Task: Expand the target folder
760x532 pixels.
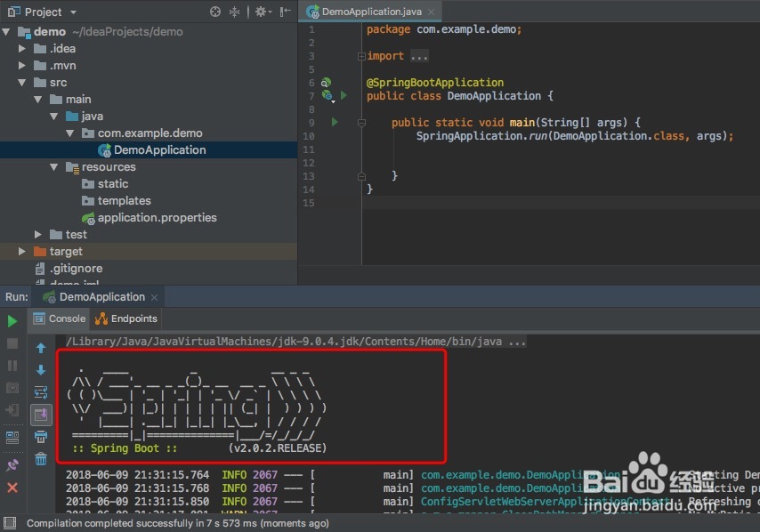Action: pos(22,252)
